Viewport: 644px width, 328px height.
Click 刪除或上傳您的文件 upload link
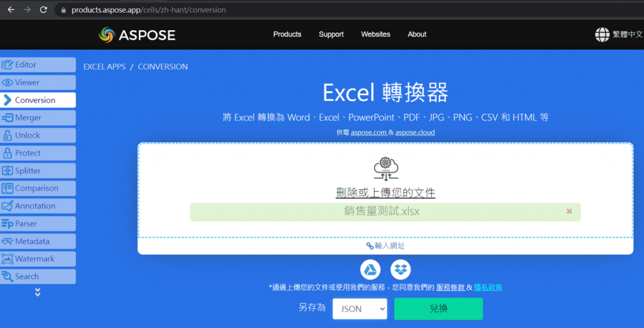pyautogui.click(x=386, y=192)
